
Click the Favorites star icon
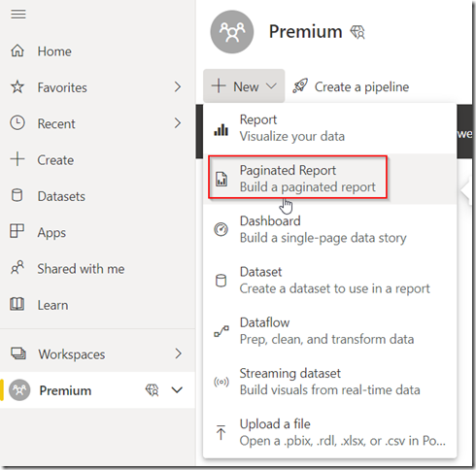[17, 87]
